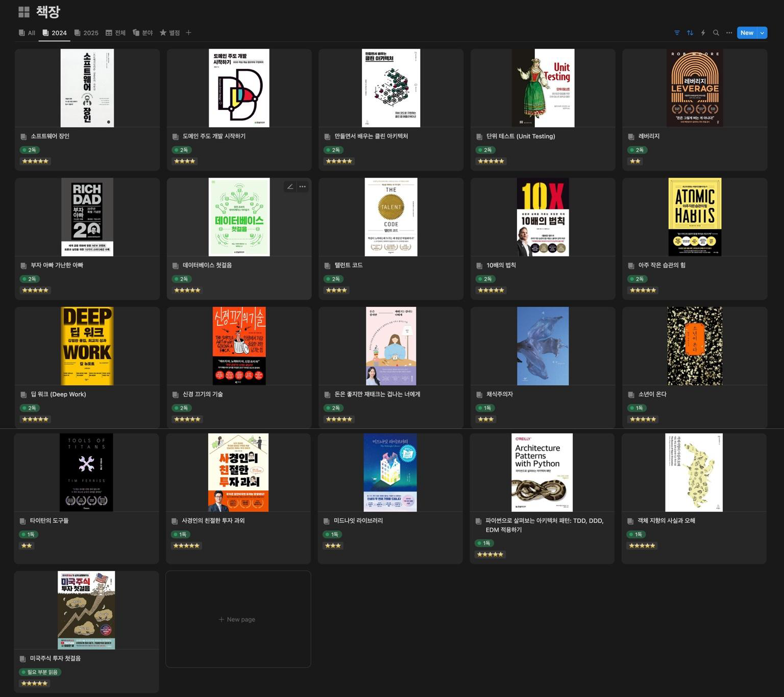Open the 아주 작은 습관의 힘 page
Screen dimensions: 784x697
(x=662, y=266)
